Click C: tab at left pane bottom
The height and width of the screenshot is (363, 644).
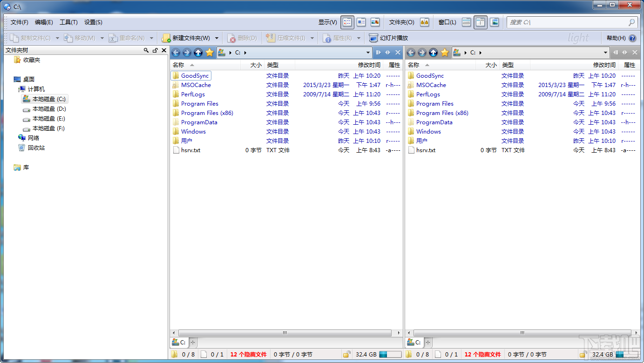(x=179, y=343)
